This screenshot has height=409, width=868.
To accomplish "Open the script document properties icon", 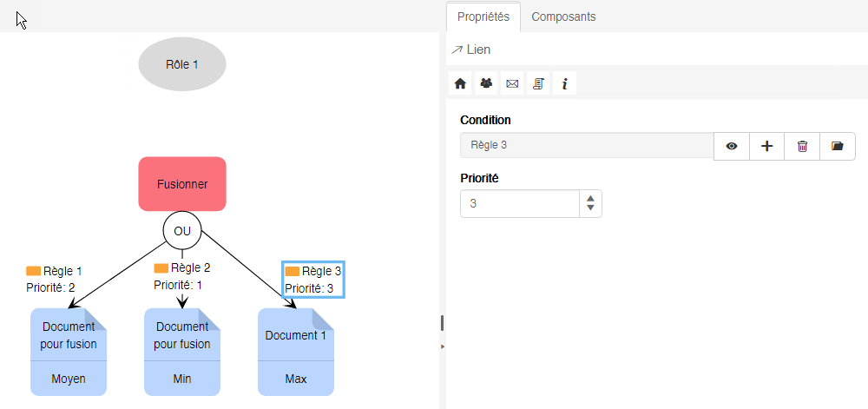I will click(x=538, y=83).
